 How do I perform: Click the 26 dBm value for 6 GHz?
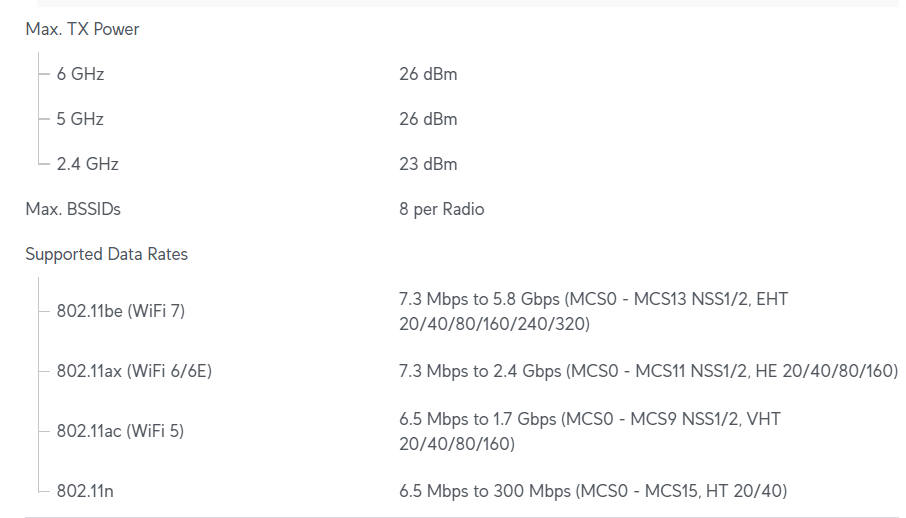(x=428, y=74)
